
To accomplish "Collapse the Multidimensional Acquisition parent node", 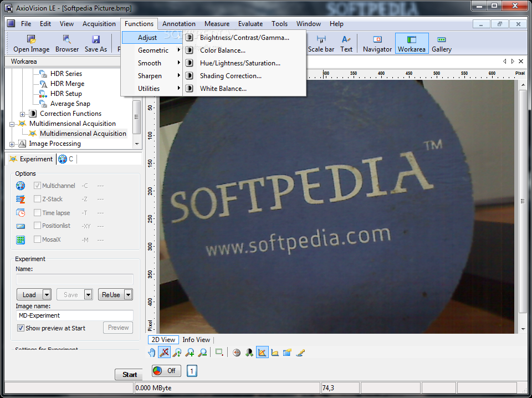I will click(12, 124).
